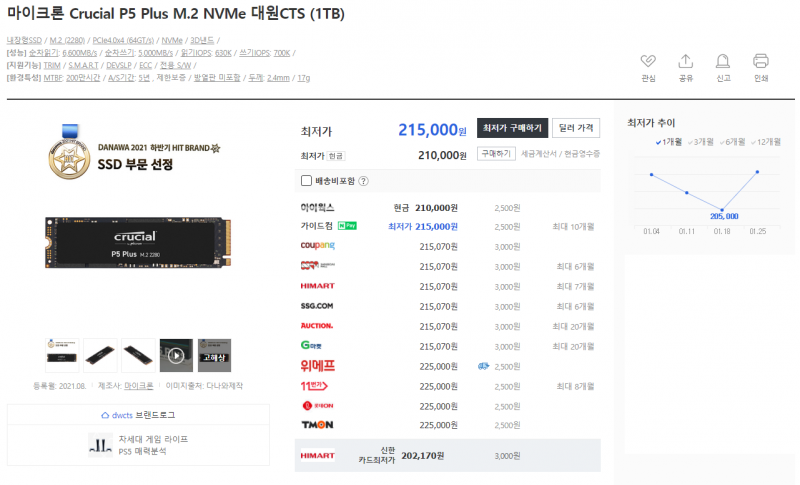Click the 현금 210,000원 price in 아이웍스 row
Screen dimensions: 800x485
[426, 208]
